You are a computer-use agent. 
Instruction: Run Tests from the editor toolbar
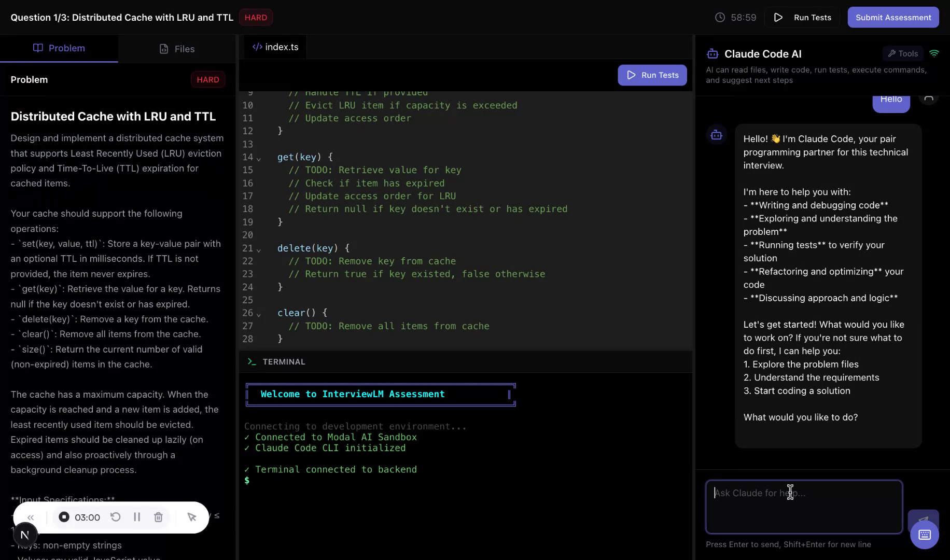[652, 75]
